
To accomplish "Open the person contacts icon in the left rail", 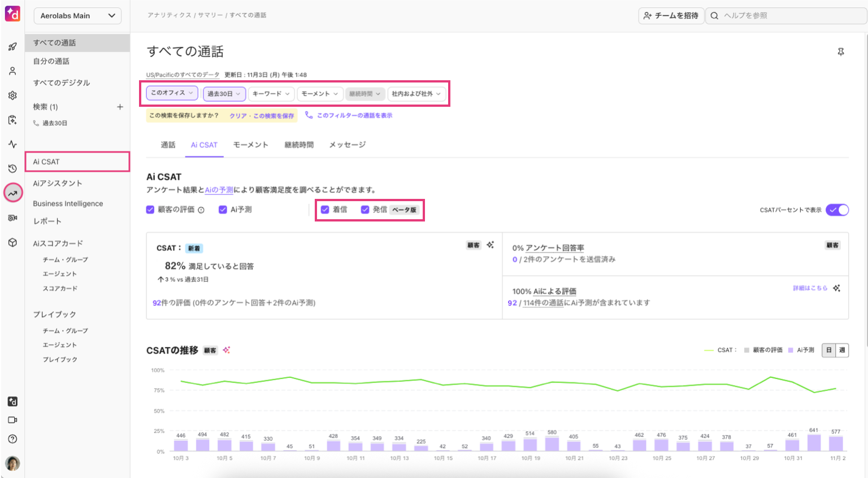I will click(12, 71).
